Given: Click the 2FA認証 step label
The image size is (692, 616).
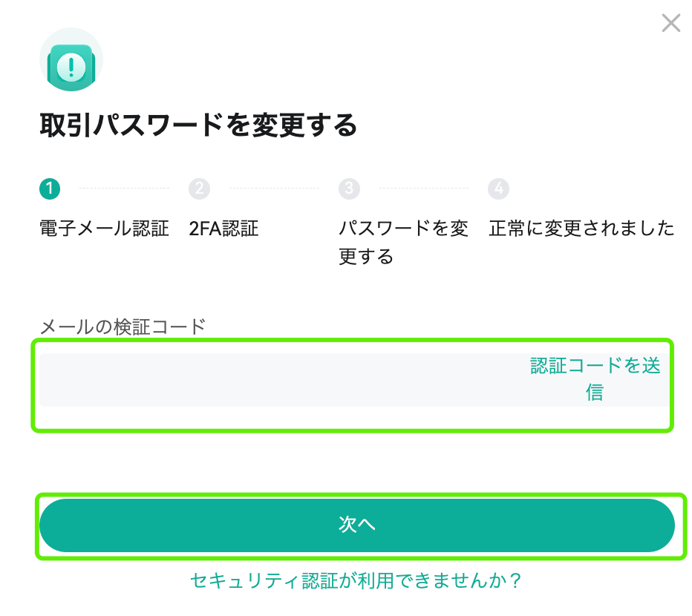Looking at the screenshot, I should click(223, 229).
